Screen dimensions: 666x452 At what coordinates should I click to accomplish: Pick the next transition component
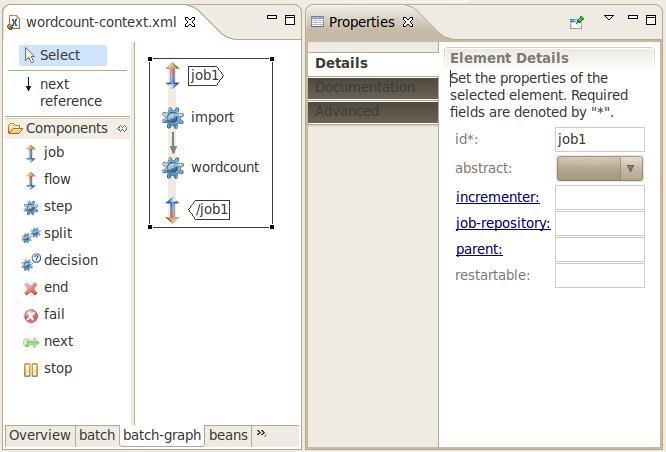[57, 341]
